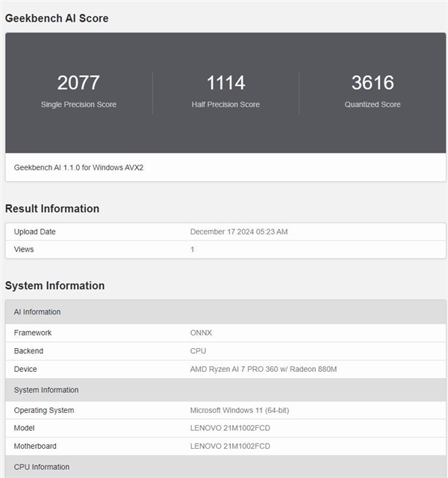This screenshot has width=448, height=478.
Task: Select the Quantized Score label
Action: (x=373, y=105)
